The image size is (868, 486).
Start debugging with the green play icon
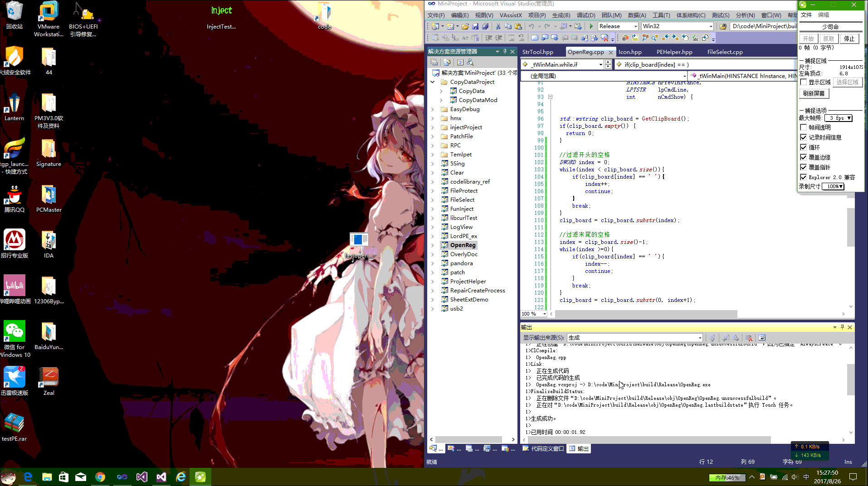pos(591,26)
